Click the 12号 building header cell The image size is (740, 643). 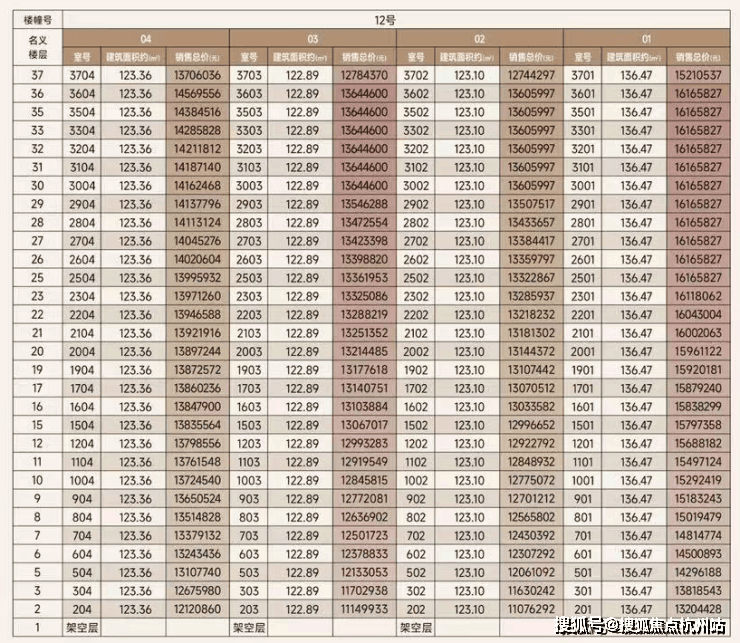click(396, 18)
